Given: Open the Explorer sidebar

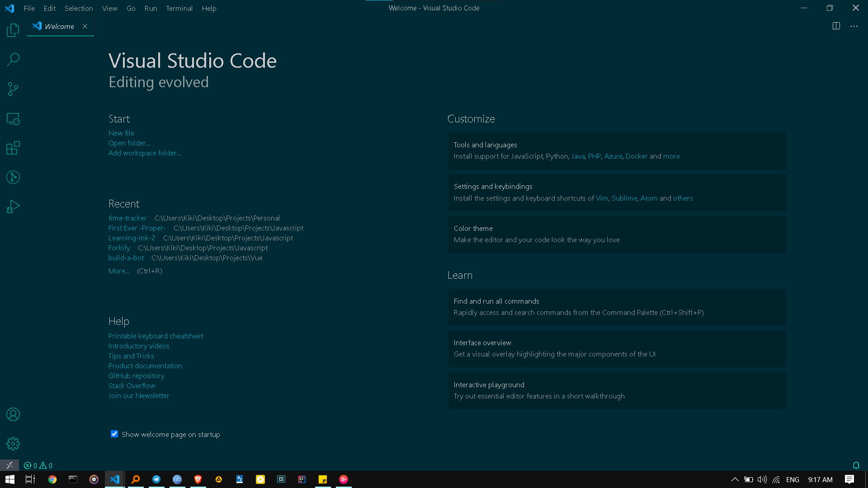Looking at the screenshot, I should coord(13,30).
